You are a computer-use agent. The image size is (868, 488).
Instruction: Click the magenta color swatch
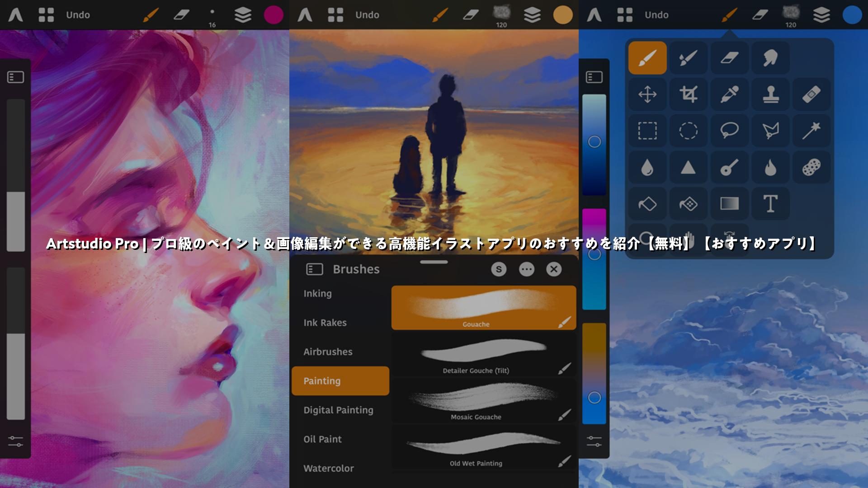(x=274, y=15)
